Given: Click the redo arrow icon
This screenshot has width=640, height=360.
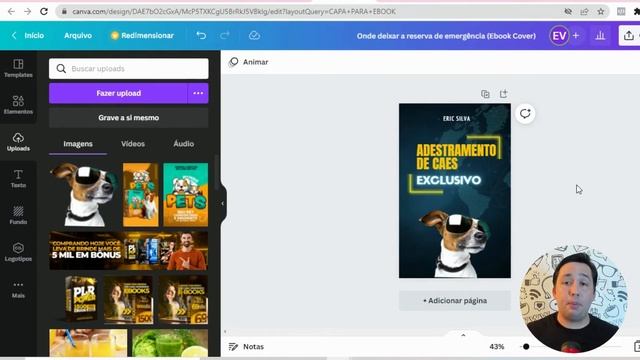Looking at the screenshot, I should coord(225,36).
